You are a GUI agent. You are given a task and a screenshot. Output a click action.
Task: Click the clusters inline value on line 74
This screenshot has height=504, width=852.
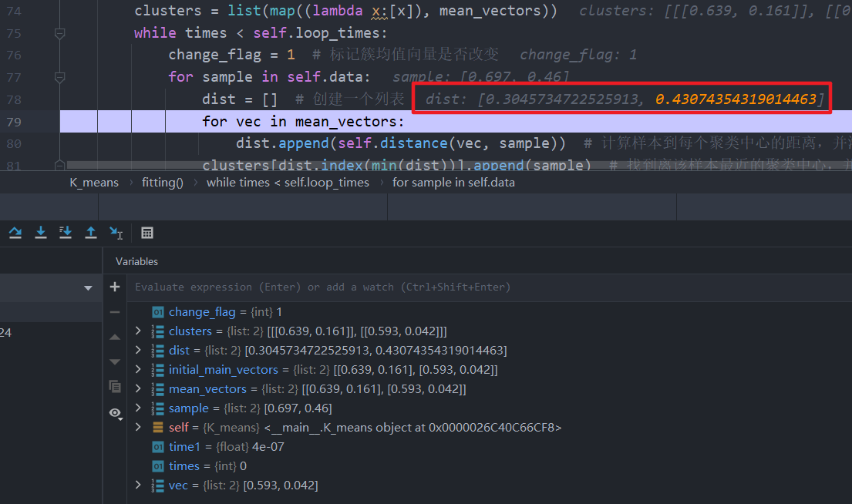715,10
